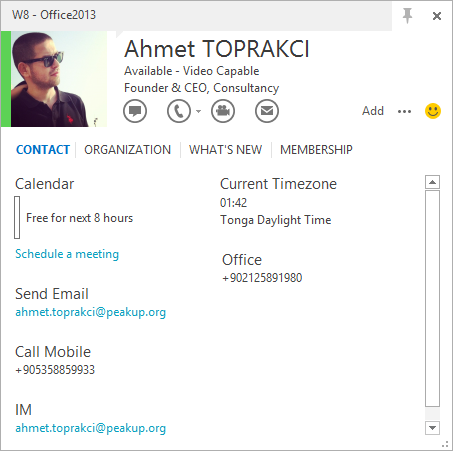Open the yellow smiley face icon

(433, 111)
